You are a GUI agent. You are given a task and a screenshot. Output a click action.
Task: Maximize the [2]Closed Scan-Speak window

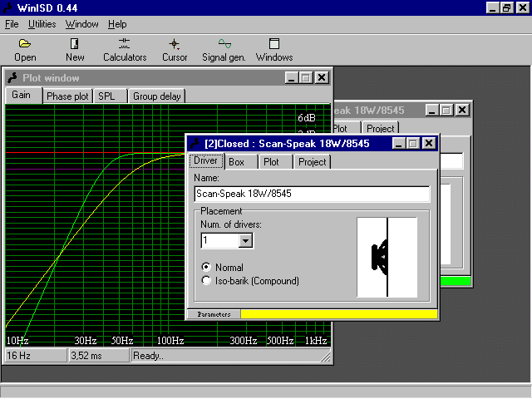[413, 144]
